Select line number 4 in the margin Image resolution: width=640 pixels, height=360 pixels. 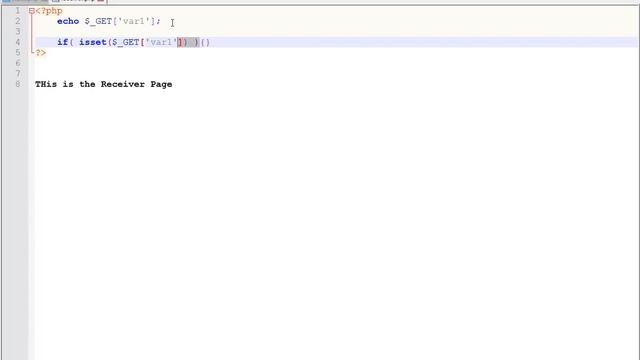coord(18,42)
